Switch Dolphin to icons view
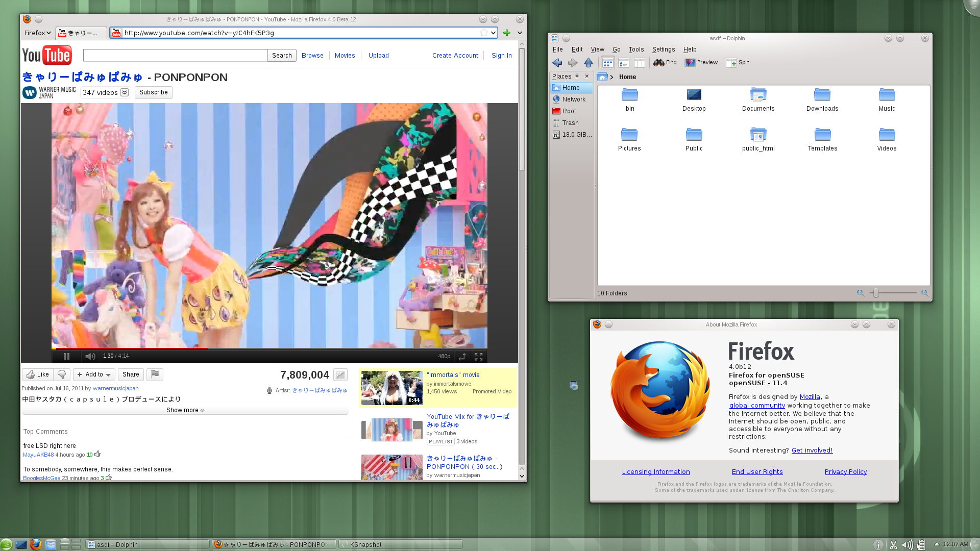980x551 pixels. (607, 63)
